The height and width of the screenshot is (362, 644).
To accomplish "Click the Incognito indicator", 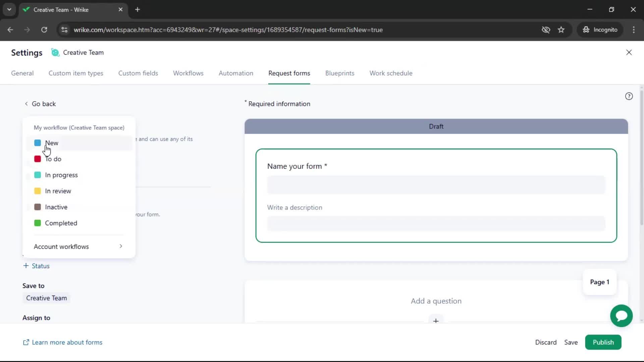I will tap(600, 30).
